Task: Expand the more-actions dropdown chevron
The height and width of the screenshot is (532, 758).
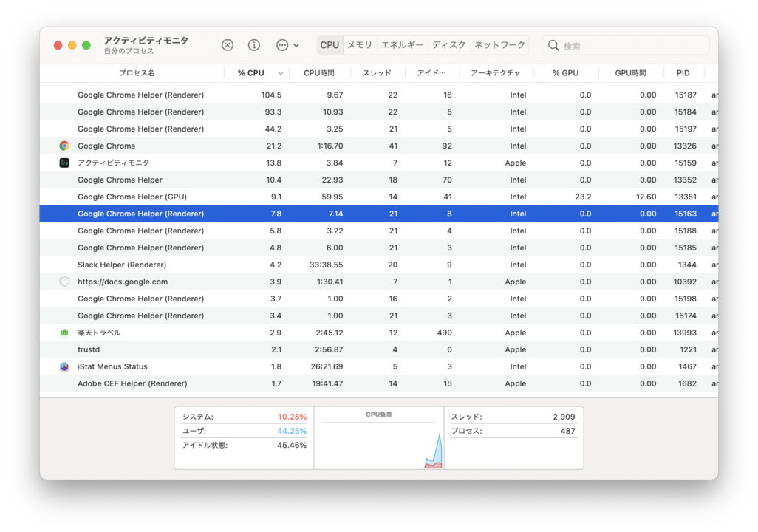Action: point(296,46)
